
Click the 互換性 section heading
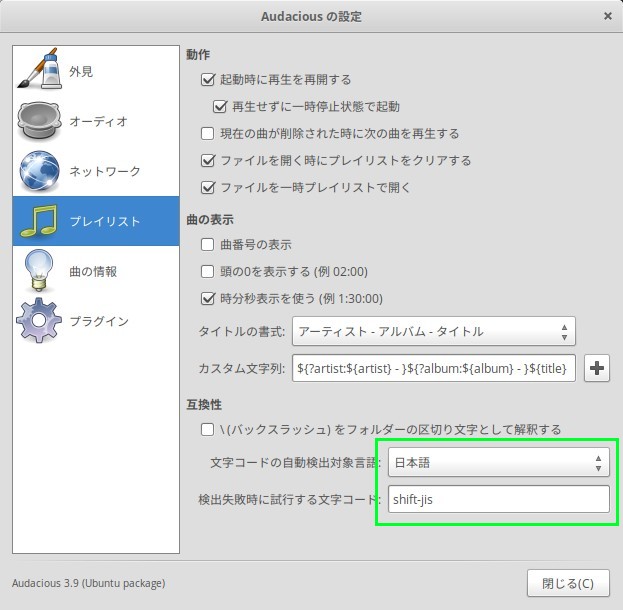[x=204, y=405]
